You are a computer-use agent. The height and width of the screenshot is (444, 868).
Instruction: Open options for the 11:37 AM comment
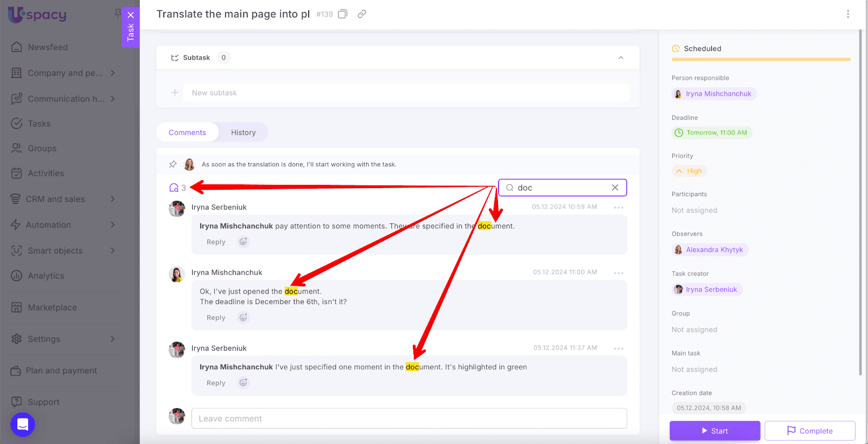pyautogui.click(x=618, y=348)
